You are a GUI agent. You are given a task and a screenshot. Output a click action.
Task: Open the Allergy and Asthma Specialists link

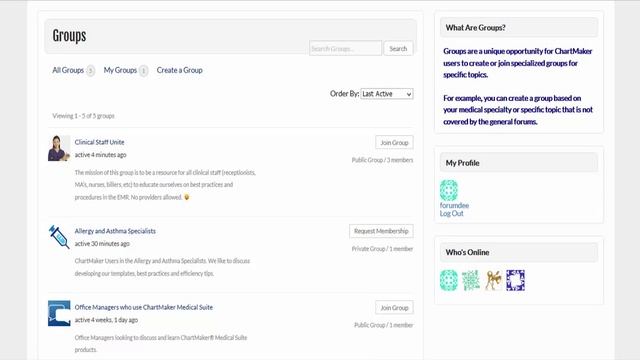(x=115, y=231)
